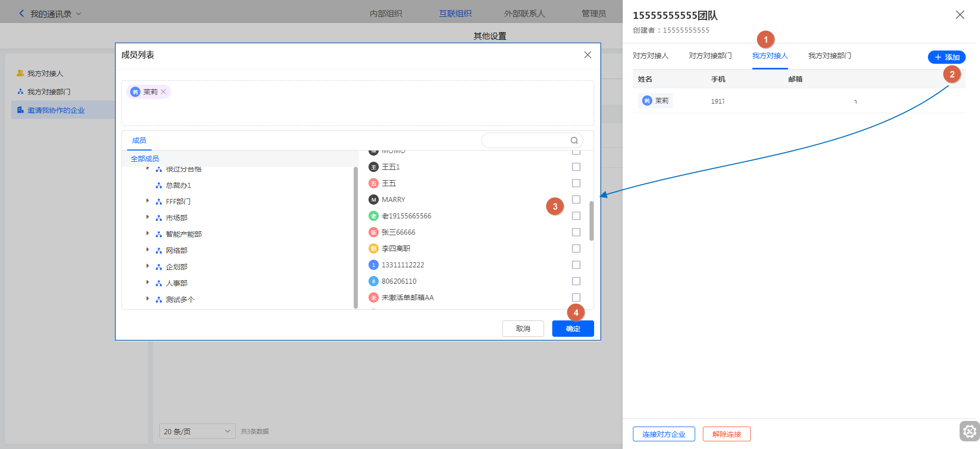The width and height of the screenshot is (980, 449).
Task: Click the 我方对接人 sidebar people icon
Action: click(x=20, y=73)
